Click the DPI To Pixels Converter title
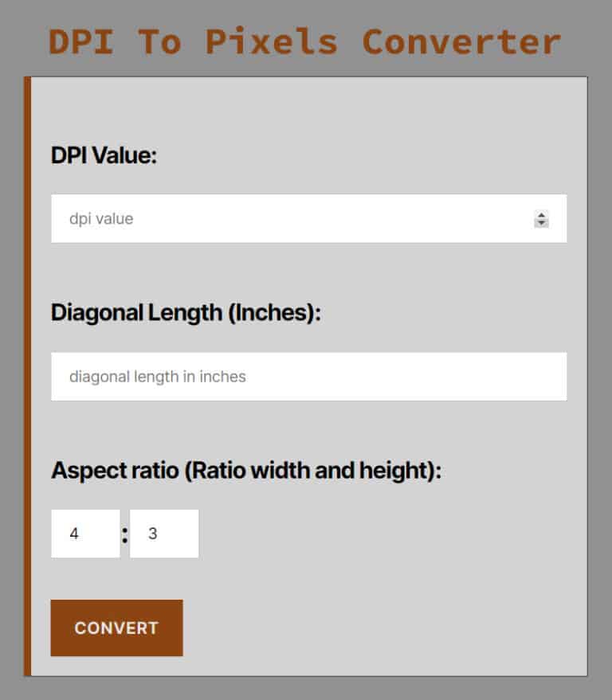 click(305, 41)
